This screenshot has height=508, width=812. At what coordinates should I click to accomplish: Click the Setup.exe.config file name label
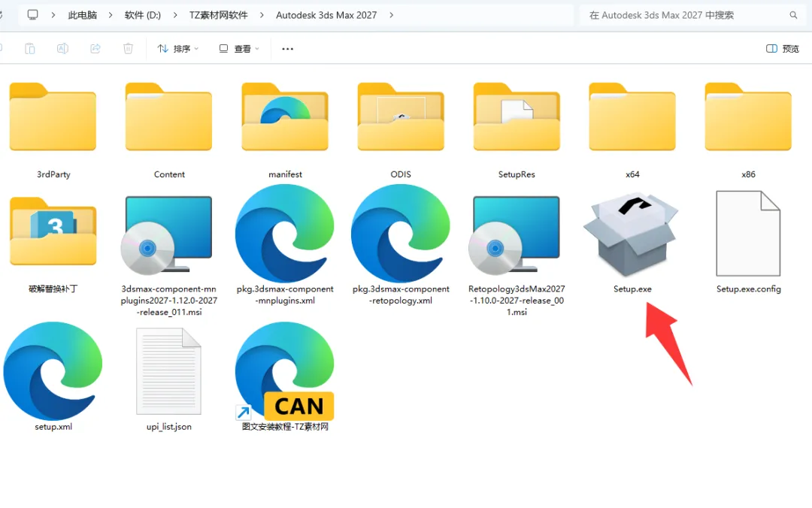[x=748, y=289]
